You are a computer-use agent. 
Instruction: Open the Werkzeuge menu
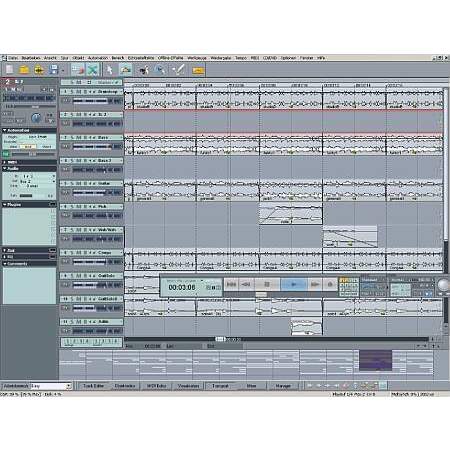click(x=197, y=58)
